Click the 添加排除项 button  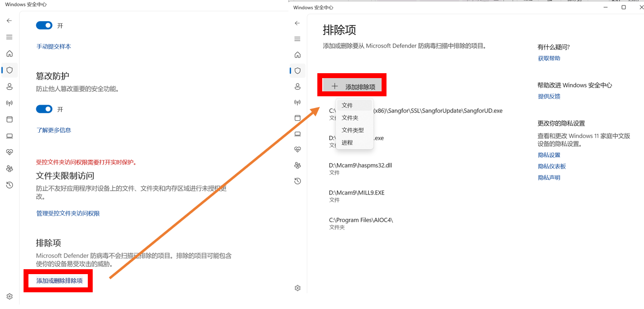[x=353, y=86]
